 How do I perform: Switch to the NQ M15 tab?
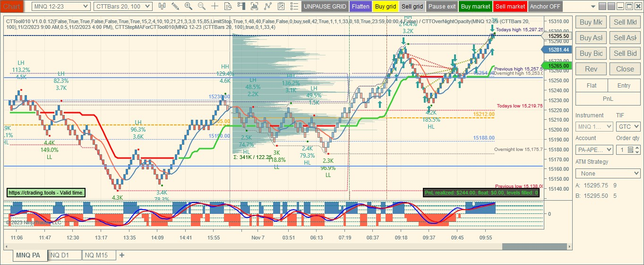point(99,255)
